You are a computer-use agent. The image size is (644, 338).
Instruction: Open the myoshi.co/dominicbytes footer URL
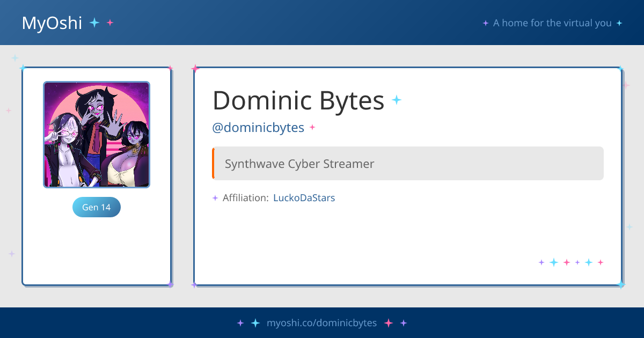(x=321, y=323)
